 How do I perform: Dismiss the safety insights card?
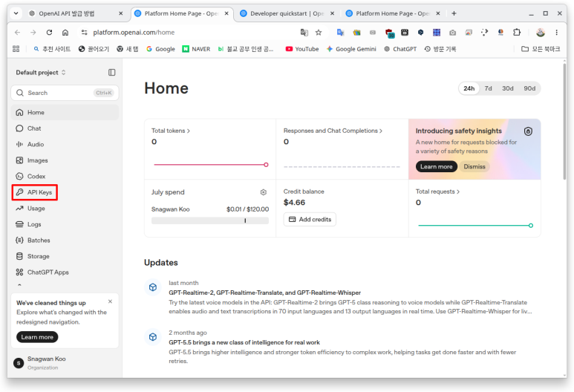point(474,166)
